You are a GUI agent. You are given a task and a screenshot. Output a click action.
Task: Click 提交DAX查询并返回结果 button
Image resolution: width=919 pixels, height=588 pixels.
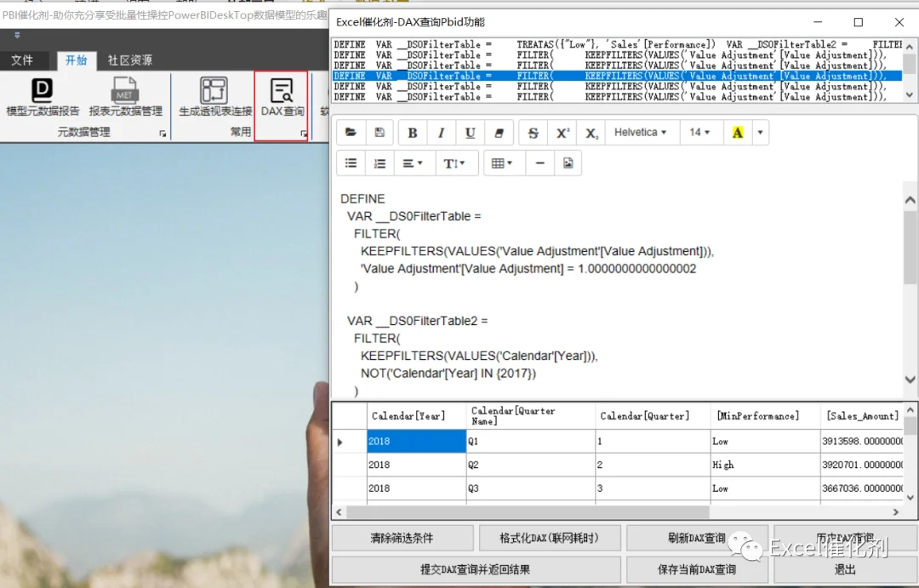coord(476,569)
